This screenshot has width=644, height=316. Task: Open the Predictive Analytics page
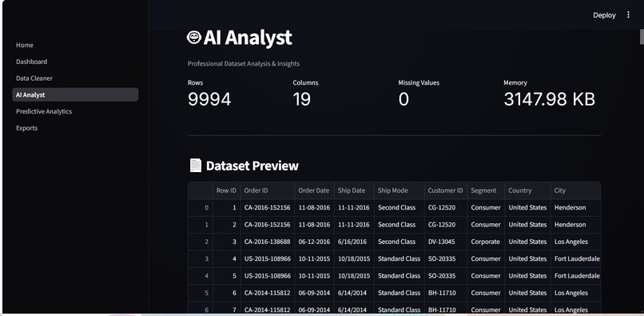75,111
